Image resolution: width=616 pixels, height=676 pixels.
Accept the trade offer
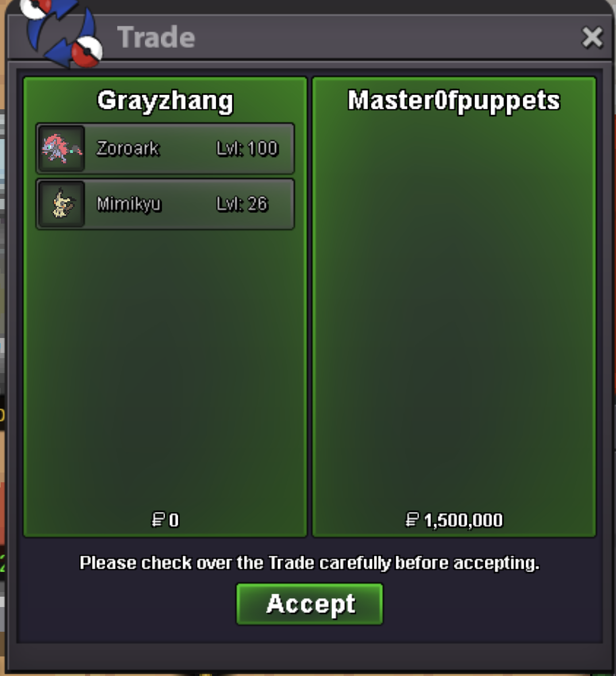pyautogui.click(x=310, y=604)
